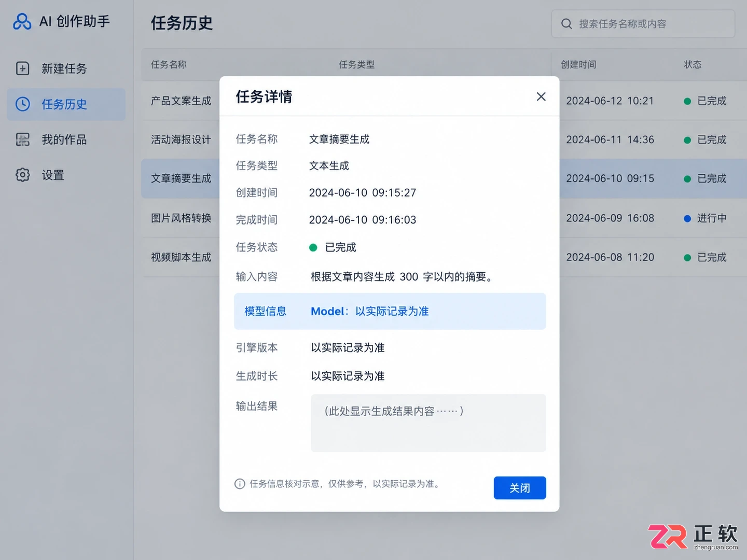Select the 产品文案生成 task row

(x=181, y=101)
